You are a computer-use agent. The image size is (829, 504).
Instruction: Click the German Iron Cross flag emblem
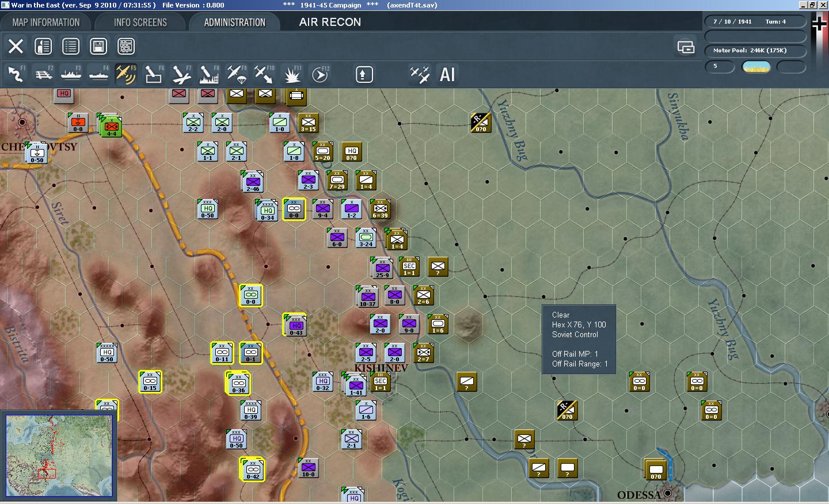[819, 24]
